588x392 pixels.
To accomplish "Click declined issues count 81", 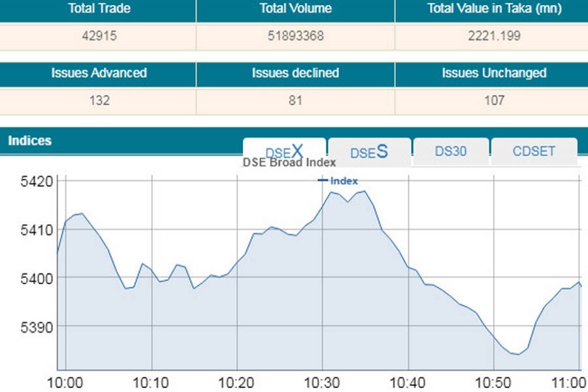I will click(295, 101).
